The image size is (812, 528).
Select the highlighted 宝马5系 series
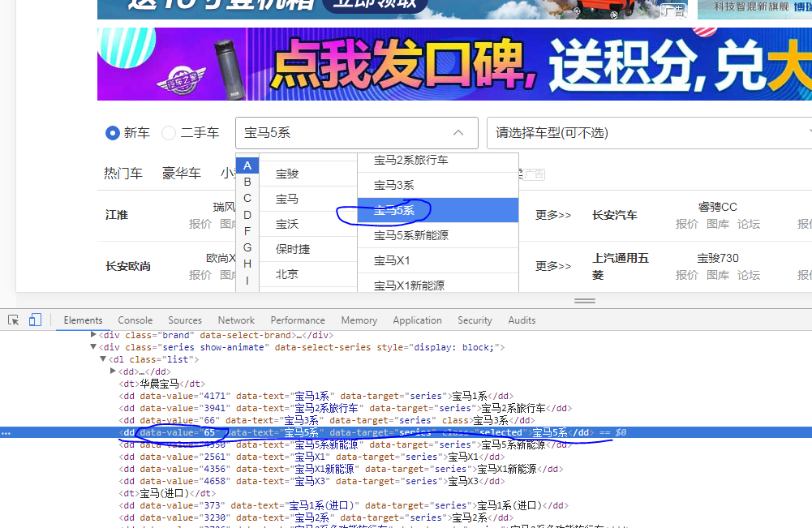[437, 210]
